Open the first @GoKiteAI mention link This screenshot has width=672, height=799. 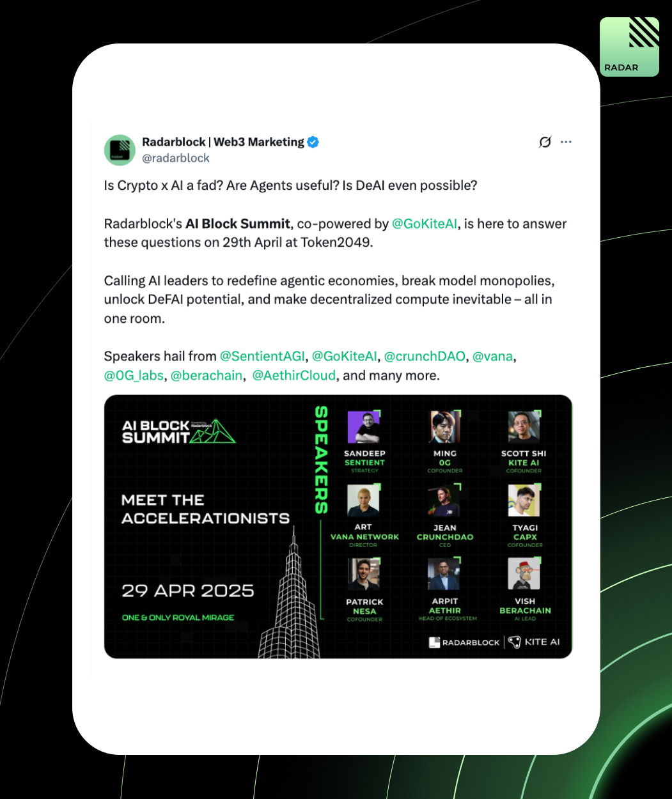click(x=425, y=224)
